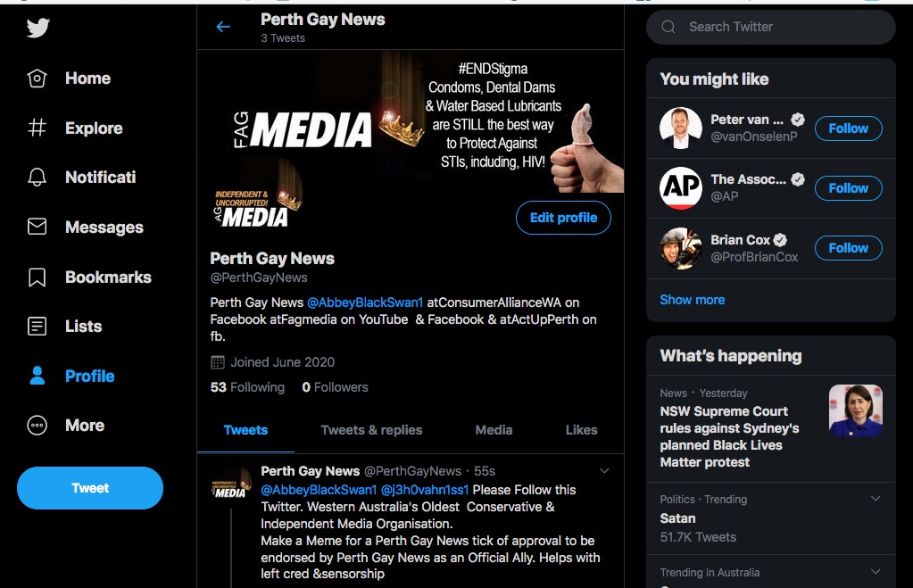Follow Peter van Onselen

point(848,128)
